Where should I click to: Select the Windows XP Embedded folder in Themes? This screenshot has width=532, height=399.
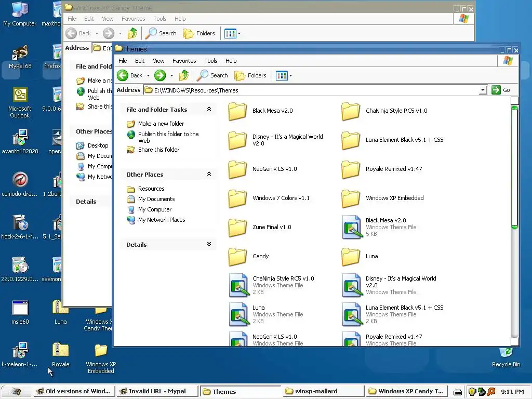pos(383,198)
